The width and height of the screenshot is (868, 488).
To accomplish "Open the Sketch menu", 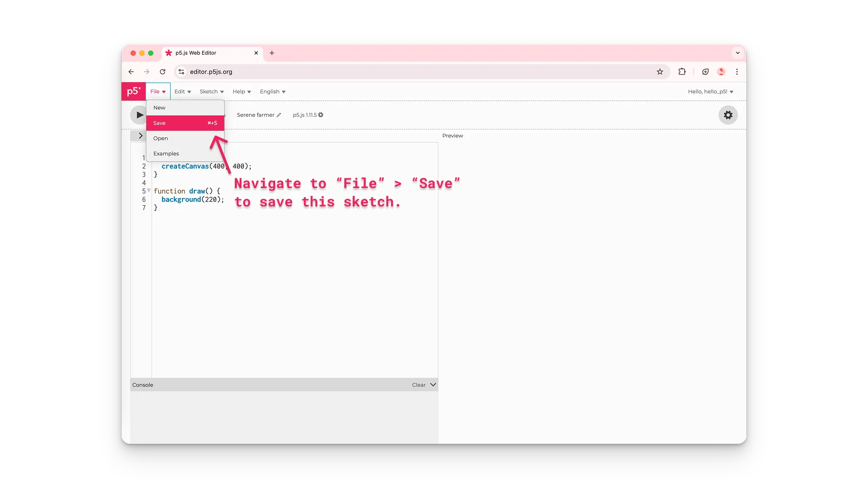I will [211, 91].
